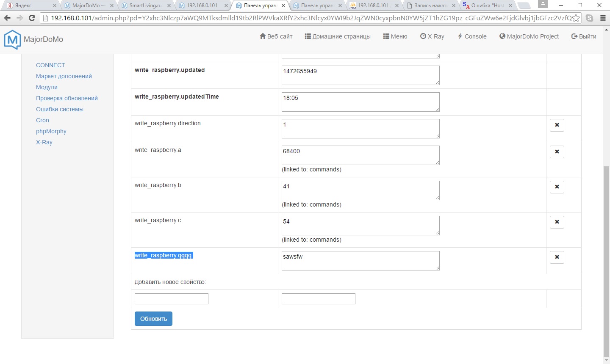The width and height of the screenshot is (610, 364).
Task: Close the Яндекс browser tab
Action: (x=54, y=6)
